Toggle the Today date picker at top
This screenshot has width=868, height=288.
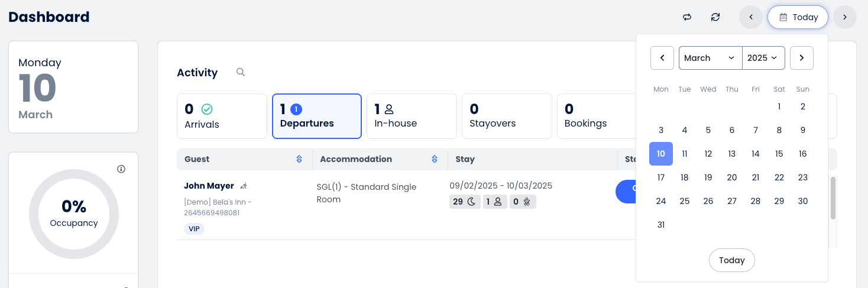pyautogui.click(x=798, y=17)
